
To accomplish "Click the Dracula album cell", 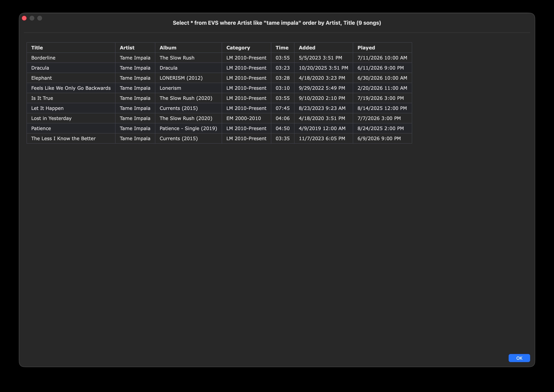I will [188, 68].
